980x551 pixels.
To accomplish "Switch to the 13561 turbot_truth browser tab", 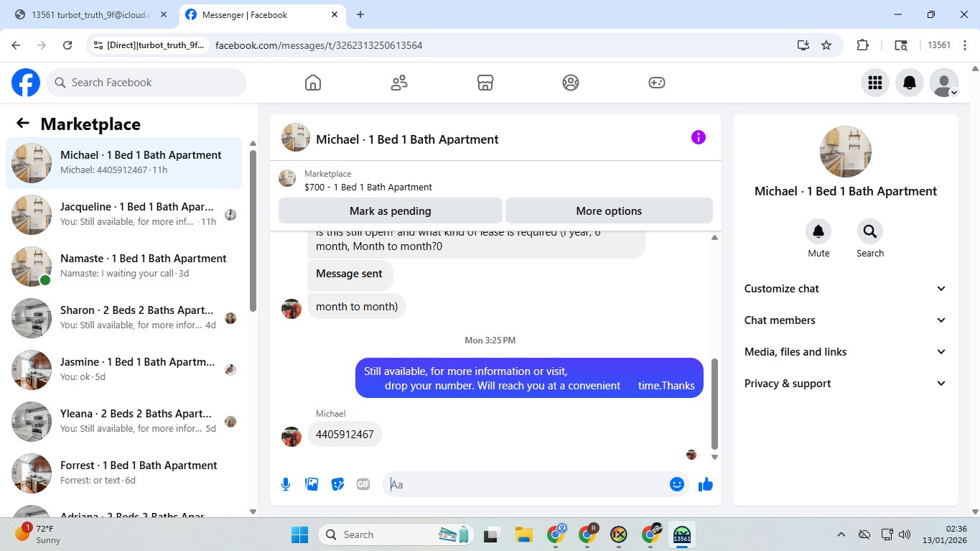I will click(x=91, y=14).
